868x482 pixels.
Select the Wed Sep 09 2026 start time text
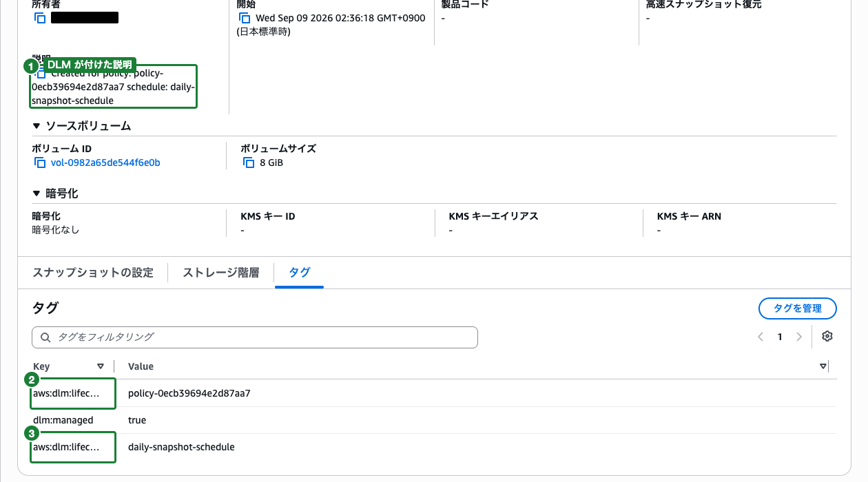click(x=340, y=18)
